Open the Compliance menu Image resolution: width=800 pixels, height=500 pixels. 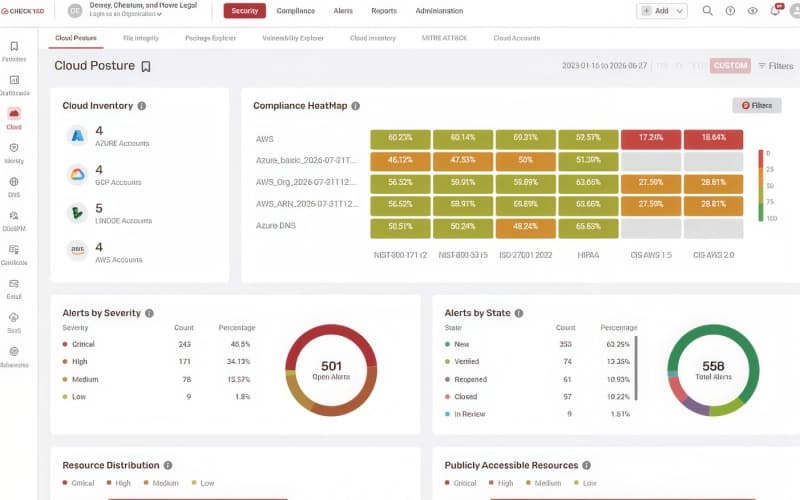point(296,11)
